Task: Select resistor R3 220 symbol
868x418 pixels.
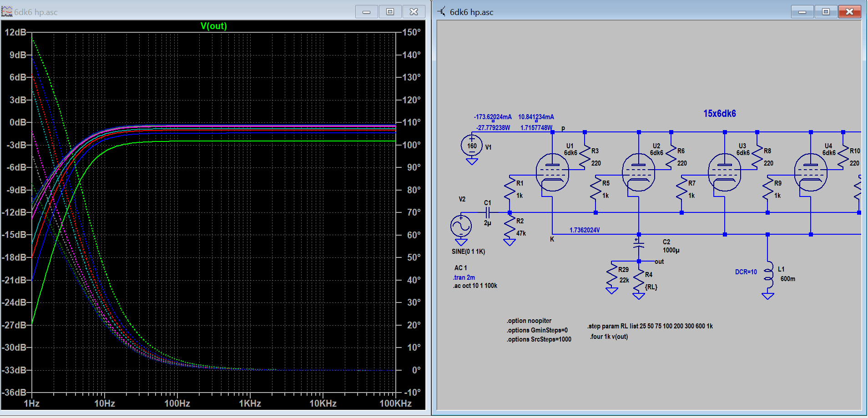Action: (x=585, y=158)
